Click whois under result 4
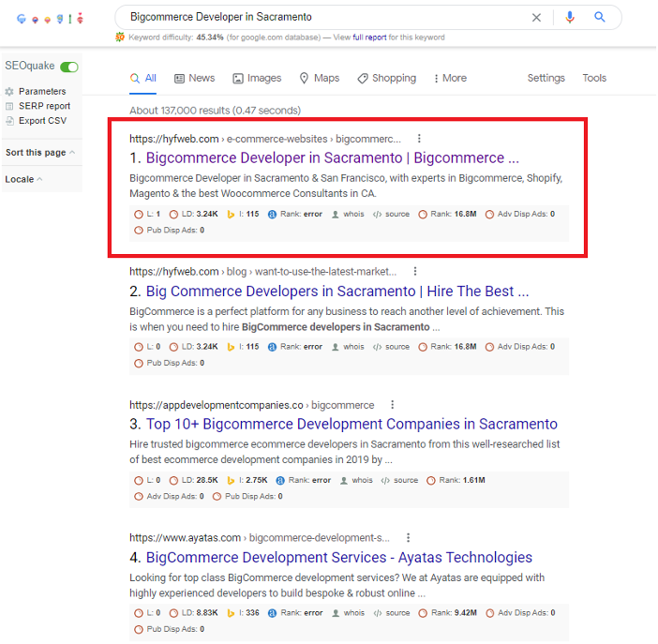 click(x=349, y=613)
